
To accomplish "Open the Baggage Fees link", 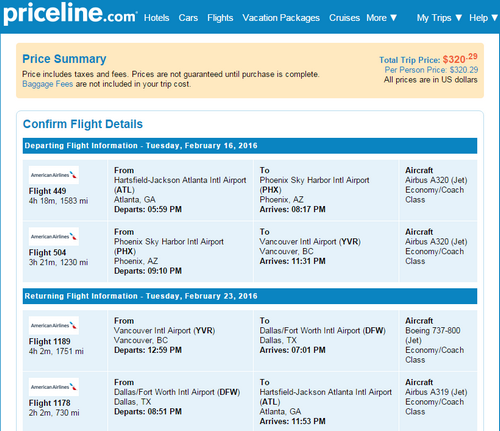I will pyautogui.click(x=47, y=84).
